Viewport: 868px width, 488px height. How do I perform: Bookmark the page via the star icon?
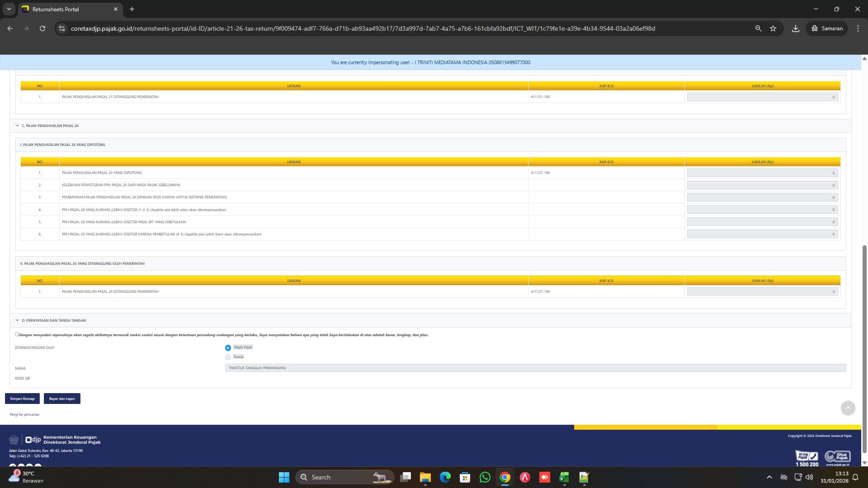click(x=773, y=28)
